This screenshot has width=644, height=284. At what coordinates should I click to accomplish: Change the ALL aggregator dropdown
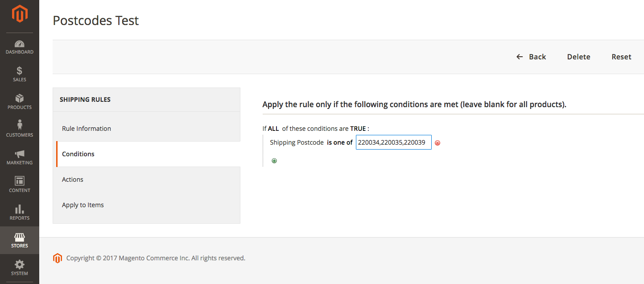(273, 129)
